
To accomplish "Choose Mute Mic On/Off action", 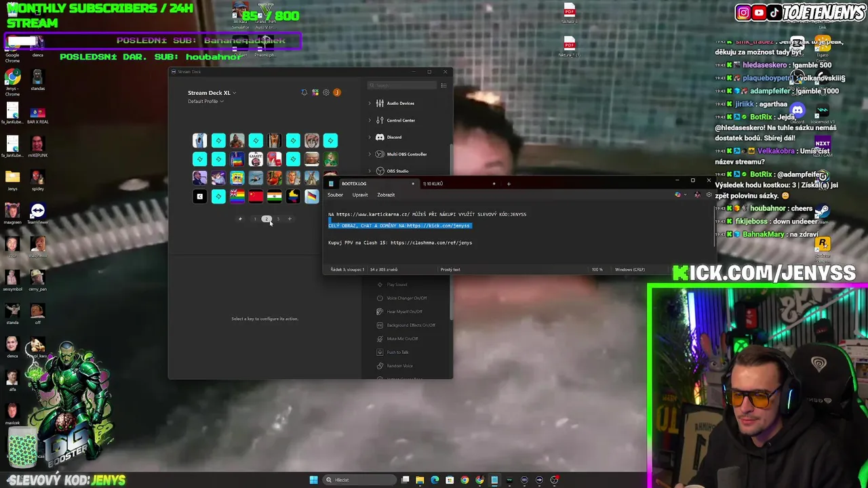I will pos(402,339).
